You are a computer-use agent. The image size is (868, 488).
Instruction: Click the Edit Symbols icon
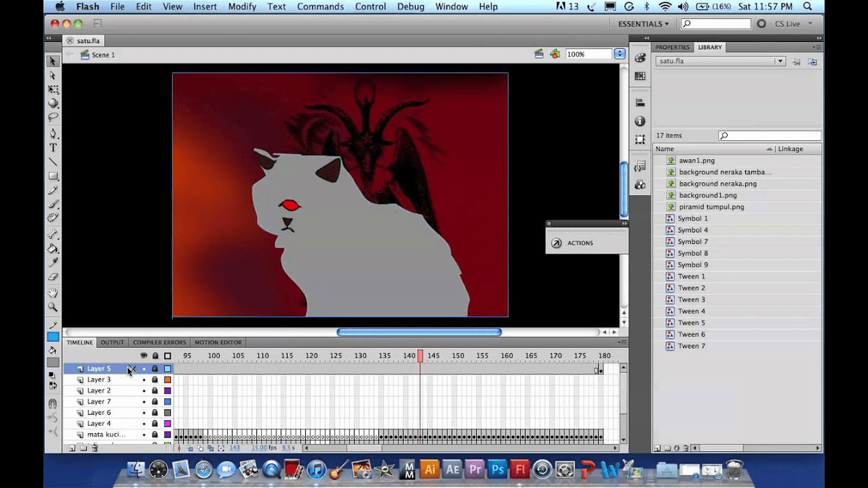click(x=555, y=54)
